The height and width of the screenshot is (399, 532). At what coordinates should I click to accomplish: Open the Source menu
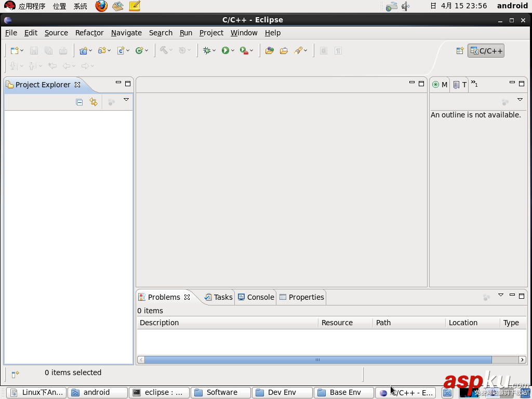click(56, 33)
